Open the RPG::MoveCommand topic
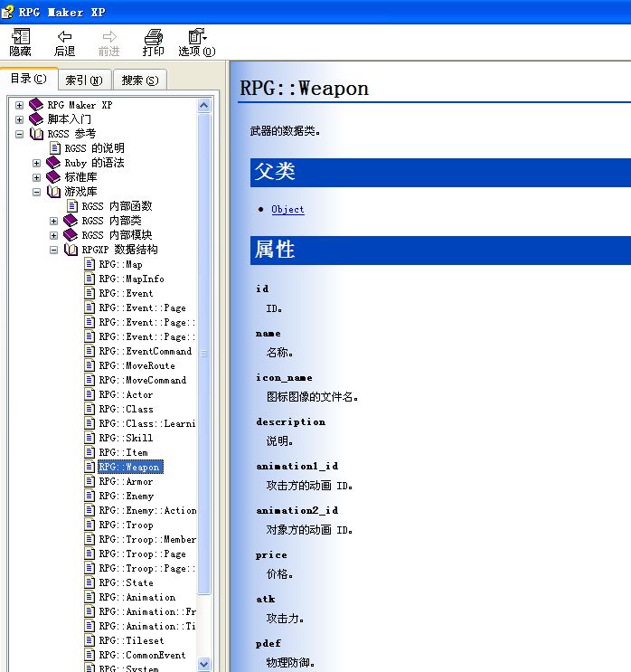 (143, 380)
